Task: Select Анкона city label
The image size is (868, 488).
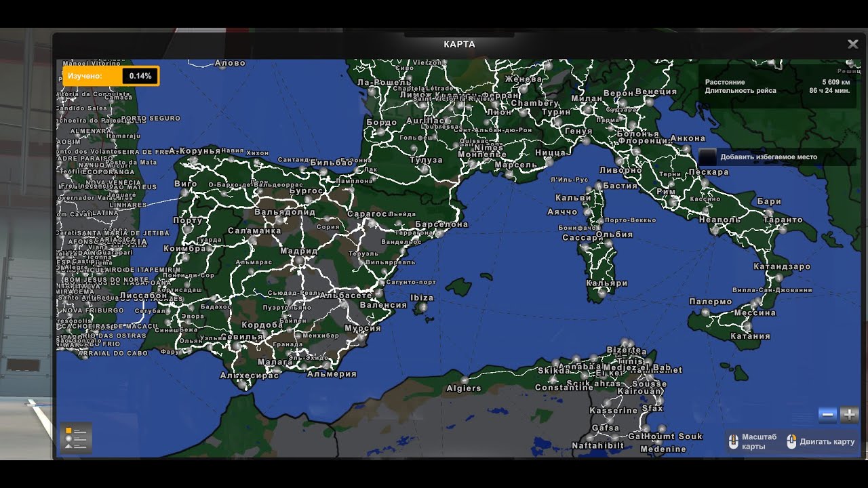Action: tap(688, 139)
